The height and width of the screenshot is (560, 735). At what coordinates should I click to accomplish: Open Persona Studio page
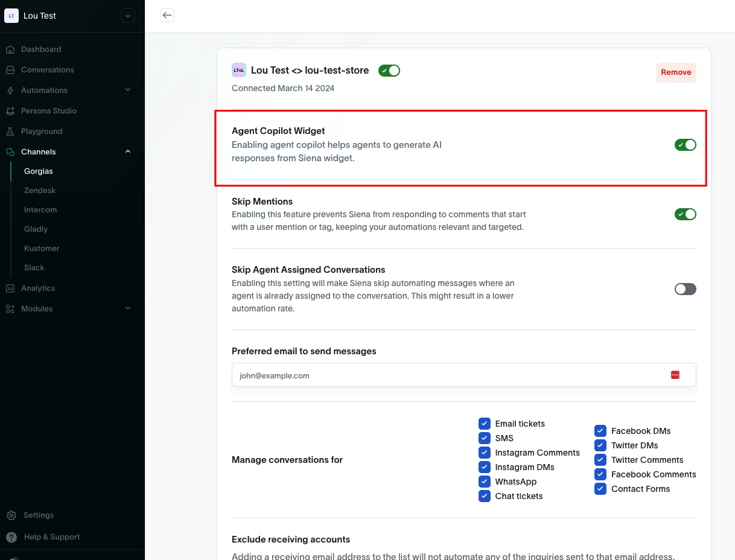click(x=49, y=111)
